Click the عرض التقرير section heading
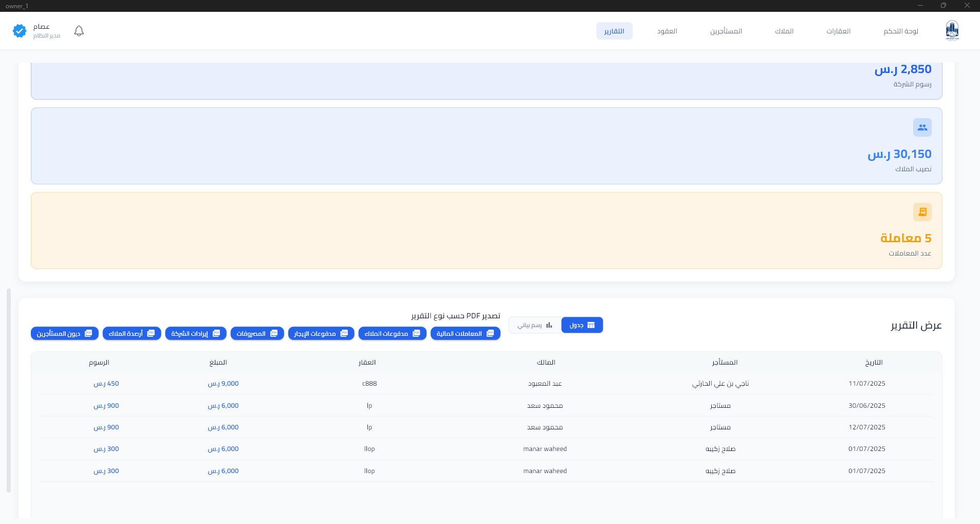This screenshot has width=980, height=524. click(916, 326)
